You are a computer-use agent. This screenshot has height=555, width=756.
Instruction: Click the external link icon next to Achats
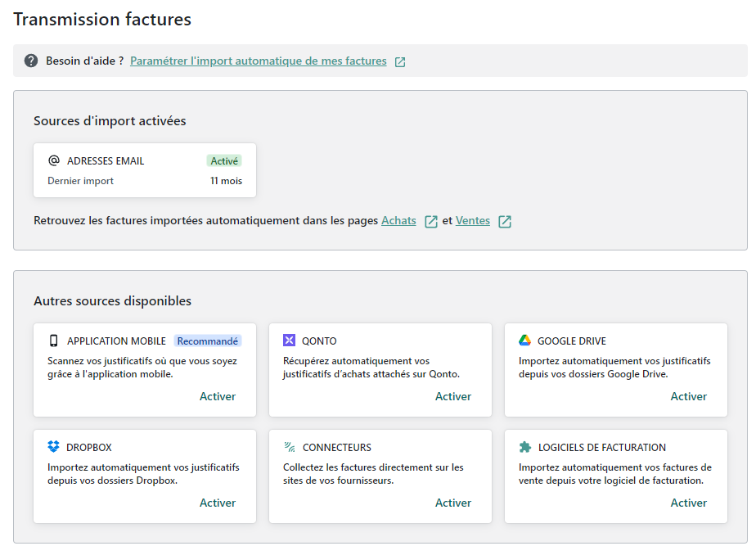tap(431, 221)
